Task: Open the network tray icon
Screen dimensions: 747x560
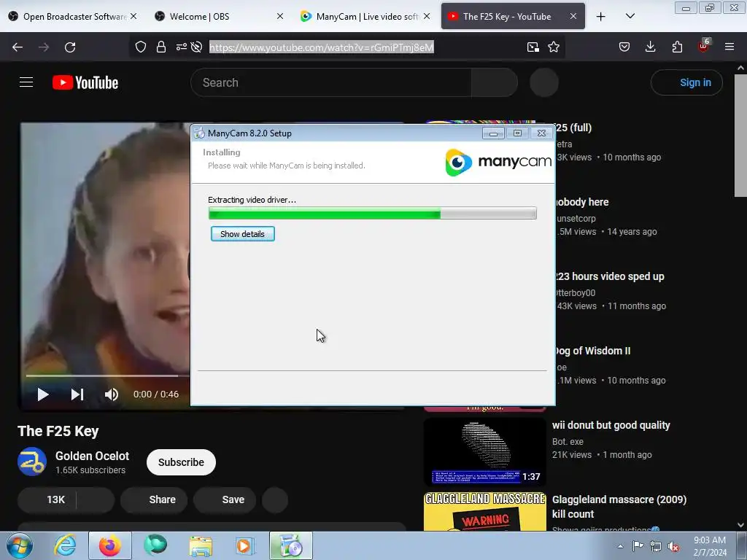Action: click(x=656, y=546)
